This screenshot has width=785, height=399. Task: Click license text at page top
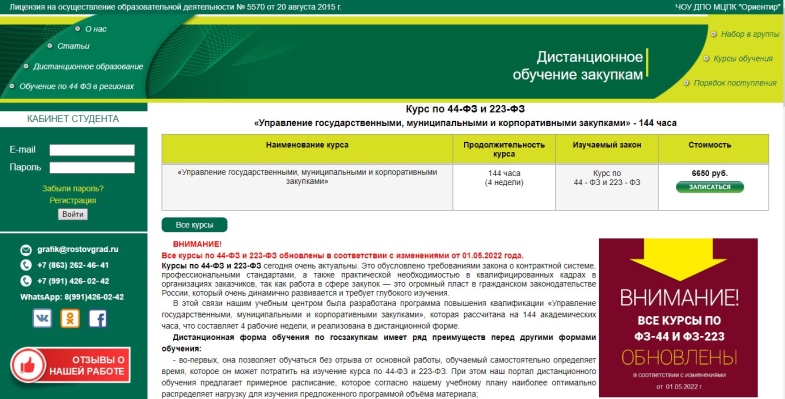point(175,7)
